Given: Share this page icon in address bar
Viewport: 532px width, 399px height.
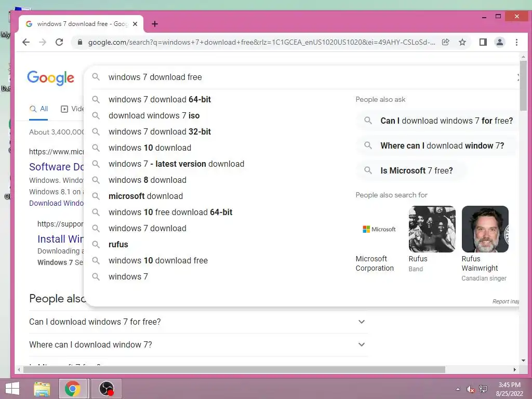Looking at the screenshot, I should [445, 42].
